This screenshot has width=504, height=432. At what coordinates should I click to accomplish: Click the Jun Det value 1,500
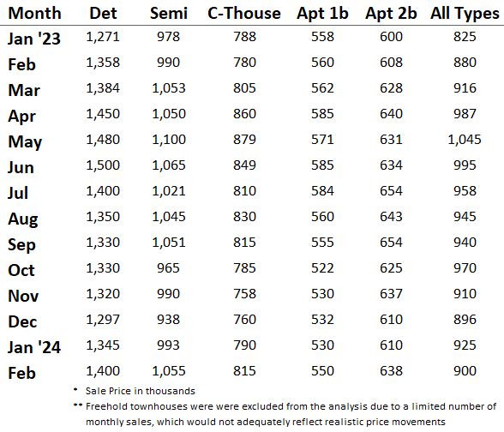click(103, 165)
